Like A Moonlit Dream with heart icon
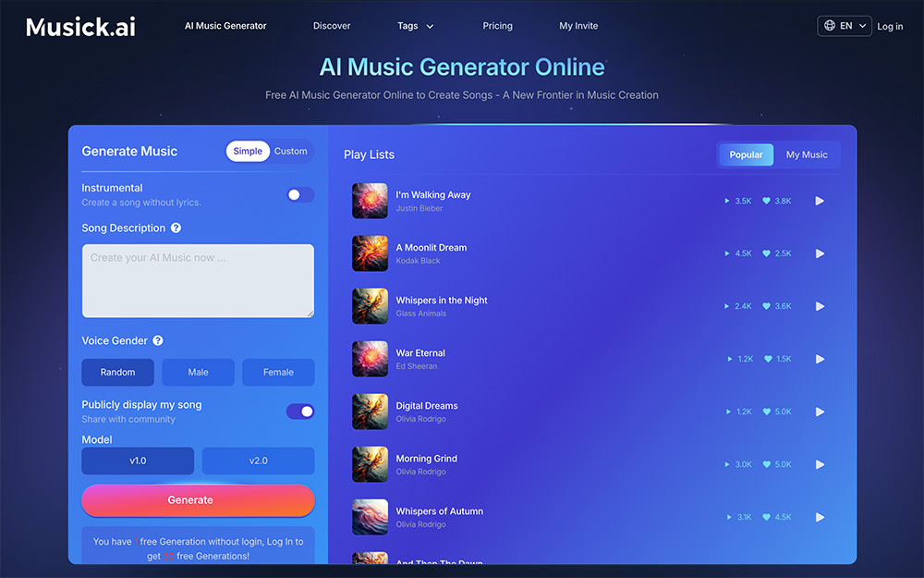 (766, 253)
